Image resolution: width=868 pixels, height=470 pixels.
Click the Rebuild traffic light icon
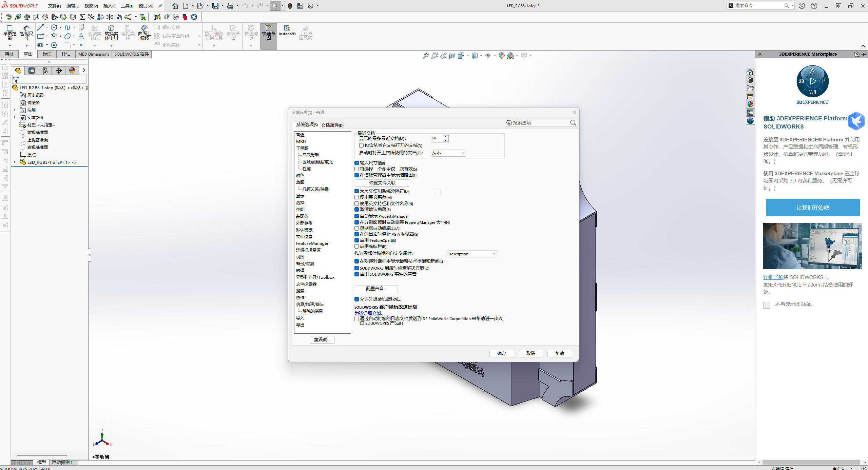point(290,6)
